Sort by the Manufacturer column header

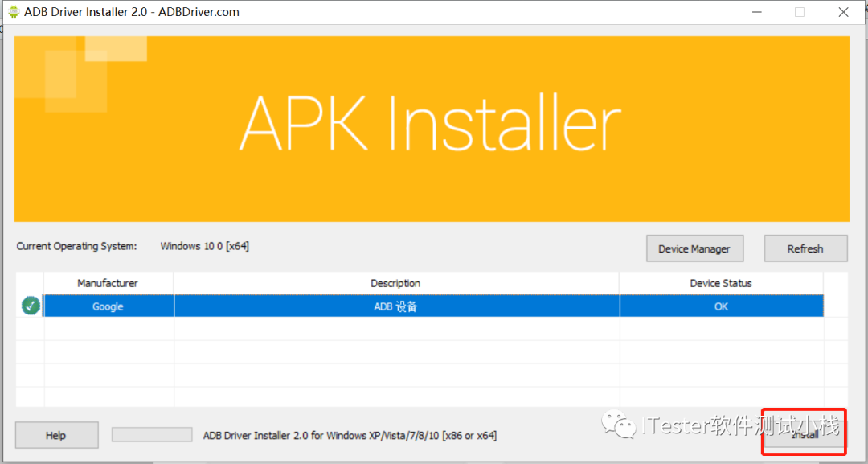coord(108,283)
